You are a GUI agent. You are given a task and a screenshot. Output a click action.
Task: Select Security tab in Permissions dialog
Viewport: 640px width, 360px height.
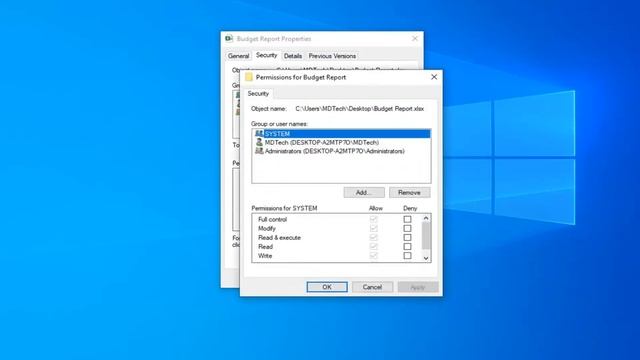[x=258, y=93]
